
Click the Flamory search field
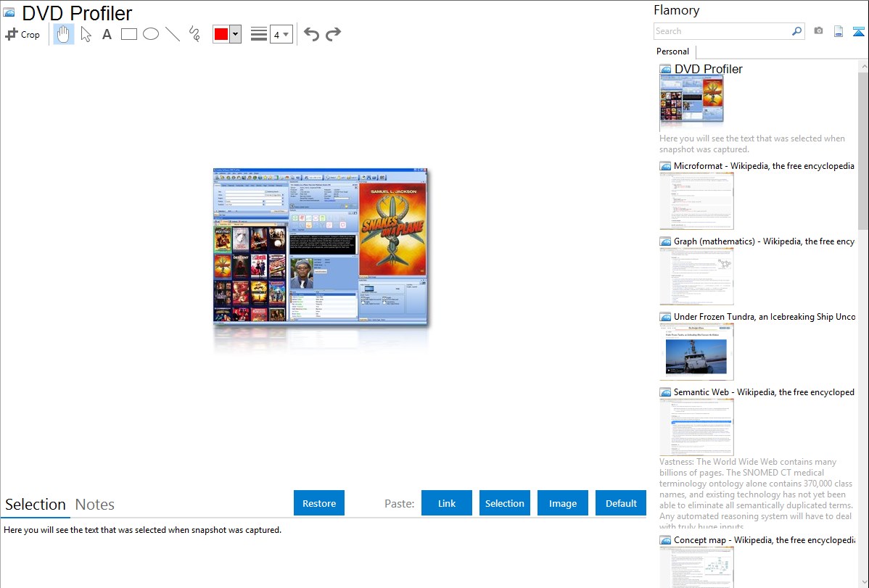(x=722, y=31)
